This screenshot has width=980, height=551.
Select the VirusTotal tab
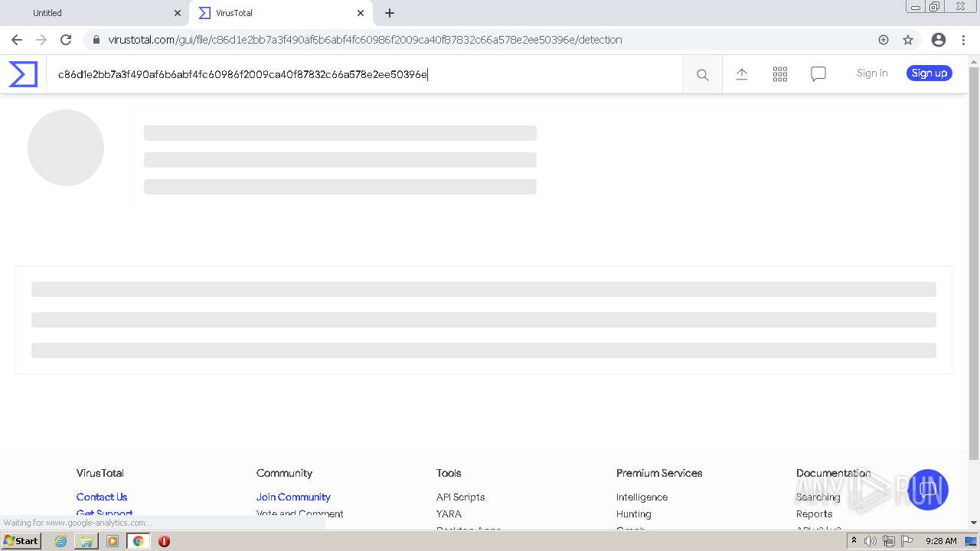tap(280, 13)
